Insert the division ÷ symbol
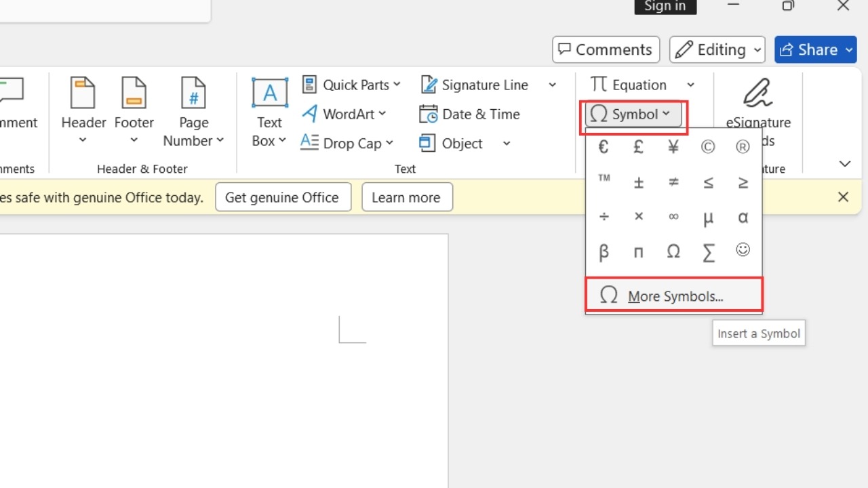Image resolution: width=868 pixels, height=488 pixels. point(604,217)
